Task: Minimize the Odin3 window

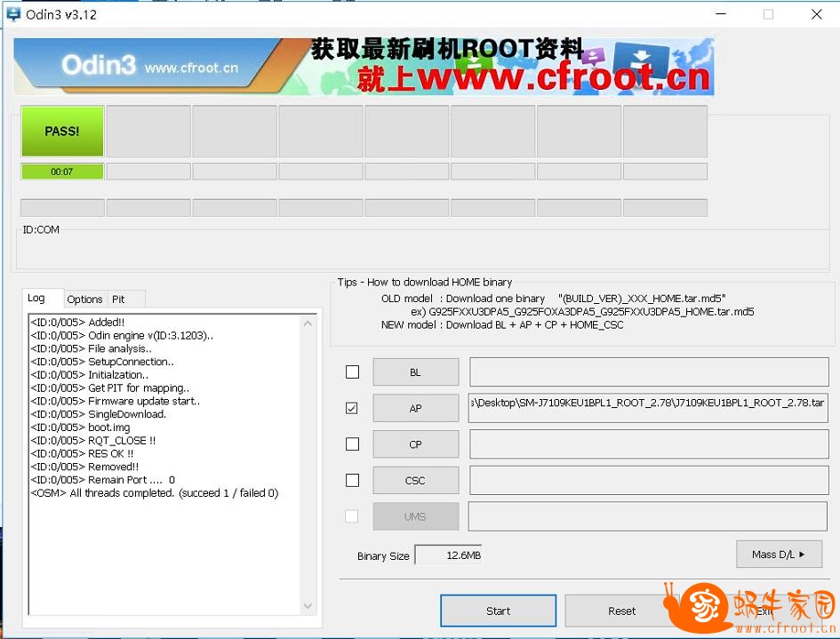Action: [721, 14]
